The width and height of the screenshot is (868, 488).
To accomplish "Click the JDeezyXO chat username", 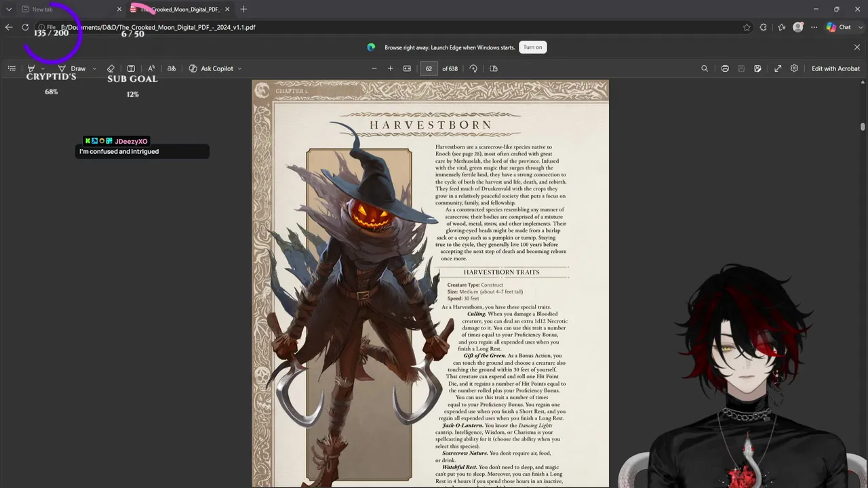I will [x=131, y=141].
